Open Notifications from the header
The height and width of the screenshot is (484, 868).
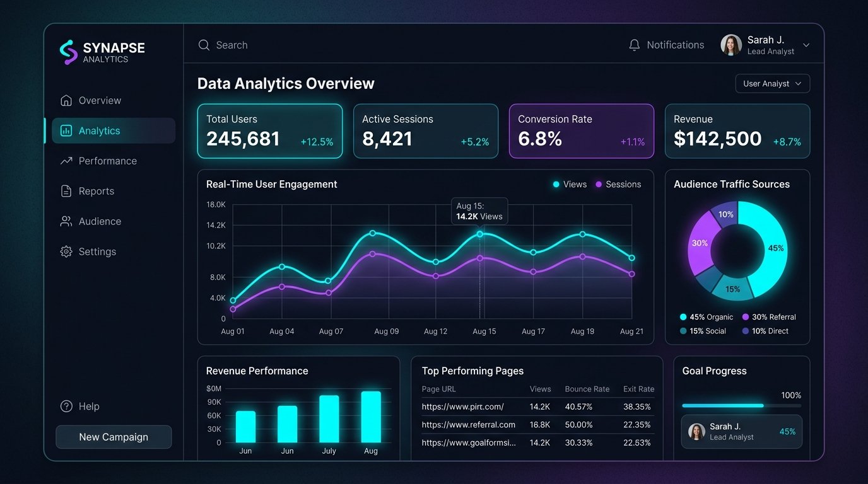tap(666, 45)
